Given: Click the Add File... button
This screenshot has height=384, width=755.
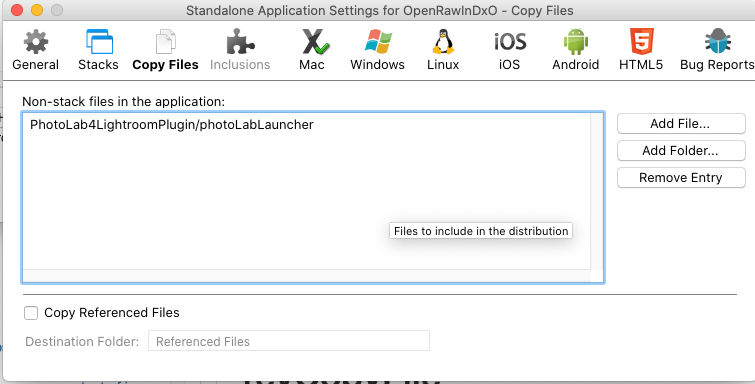Looking at the screenshot, I should [x=681, y=124].
